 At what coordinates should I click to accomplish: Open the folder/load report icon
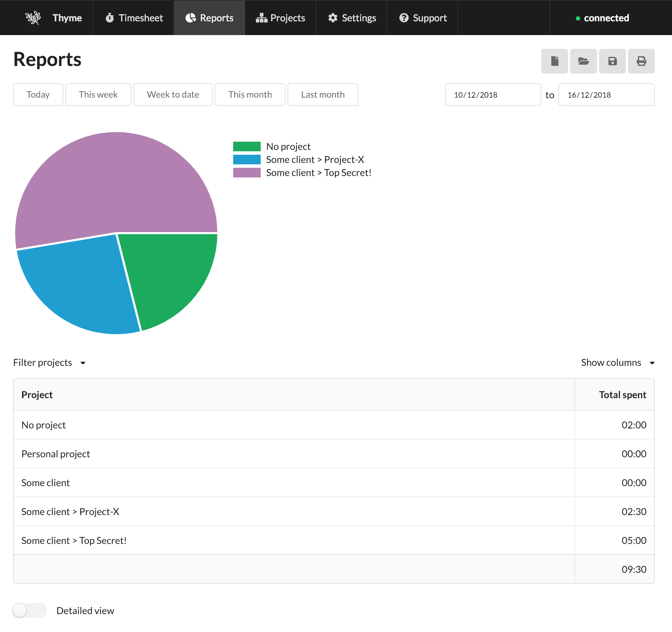point(584,61)
